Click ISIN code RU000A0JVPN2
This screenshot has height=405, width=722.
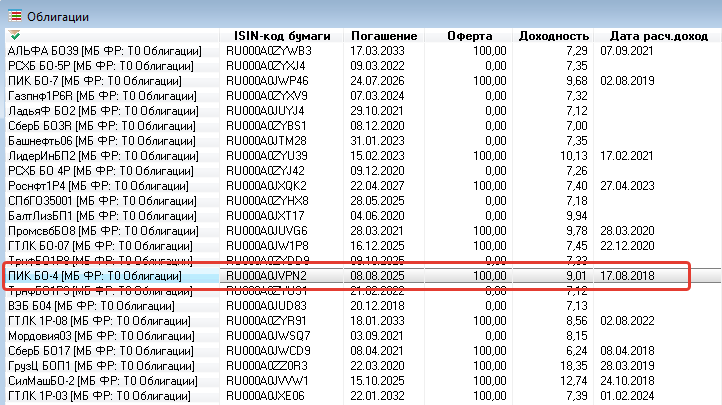click(x=266, y=276)
